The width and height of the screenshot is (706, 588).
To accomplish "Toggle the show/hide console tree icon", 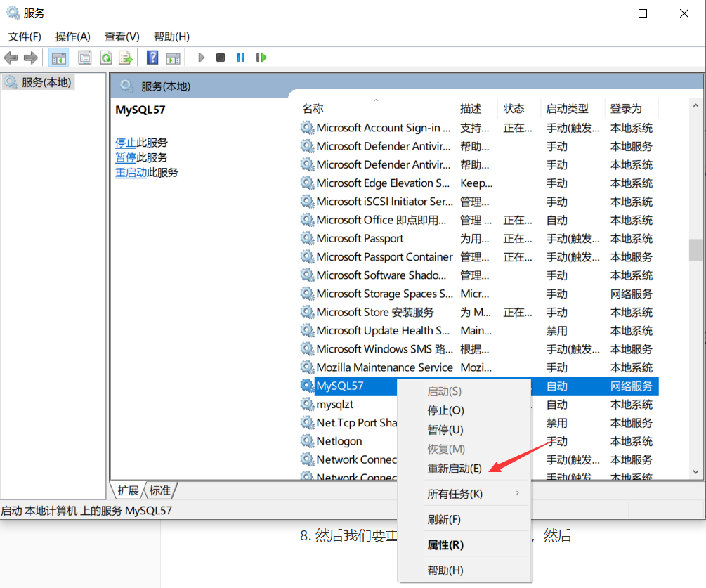I will pyautogui.click(x=58, y=58).
